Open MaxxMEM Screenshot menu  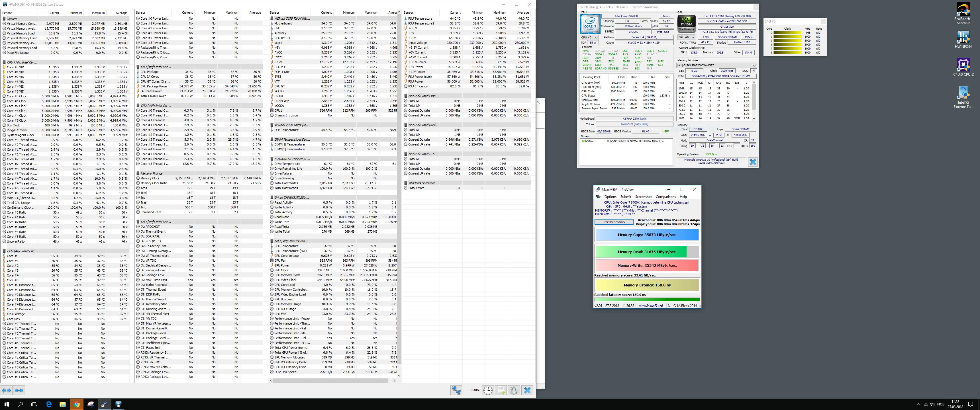643,197
